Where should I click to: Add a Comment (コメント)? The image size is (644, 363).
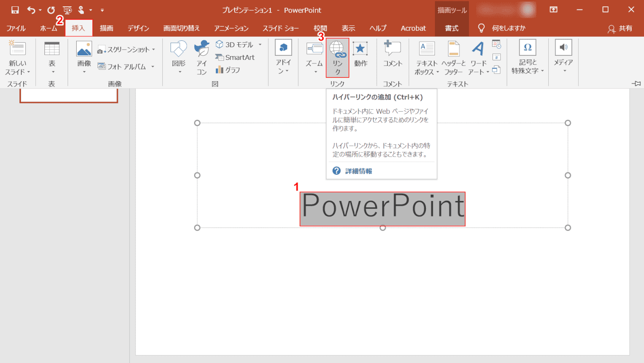pyautogui.click(x=393, y=54)
